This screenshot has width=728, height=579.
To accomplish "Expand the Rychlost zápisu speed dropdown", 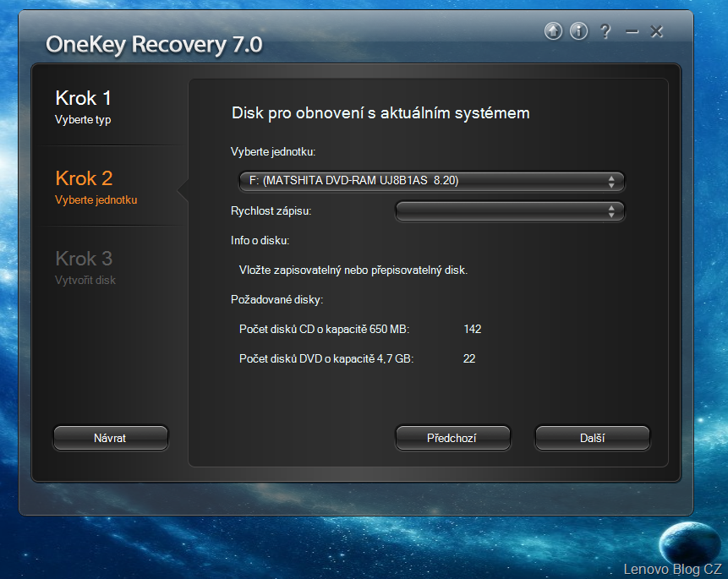I will [x=509, y=211].
